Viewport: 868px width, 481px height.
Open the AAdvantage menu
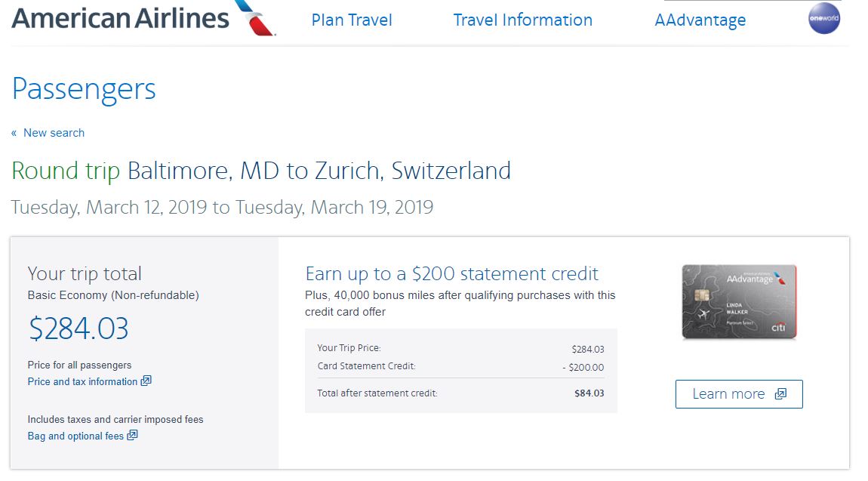[x=700, y=20]
